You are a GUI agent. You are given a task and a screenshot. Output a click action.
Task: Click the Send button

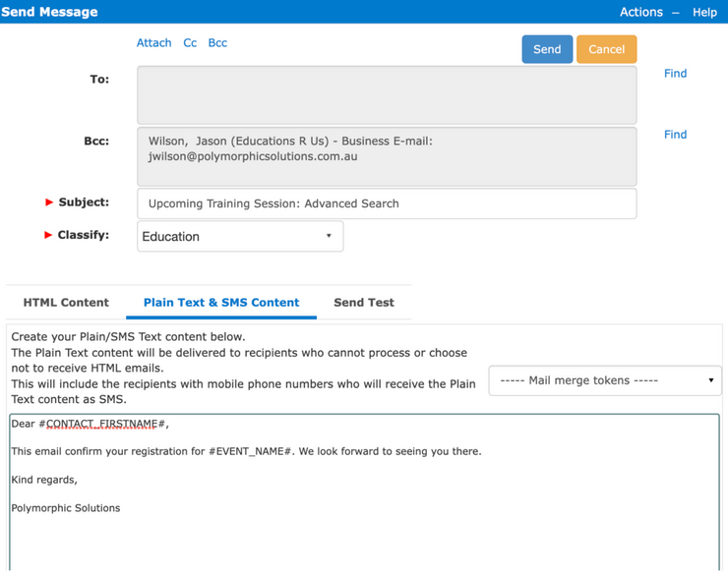(x=547, y=49)
